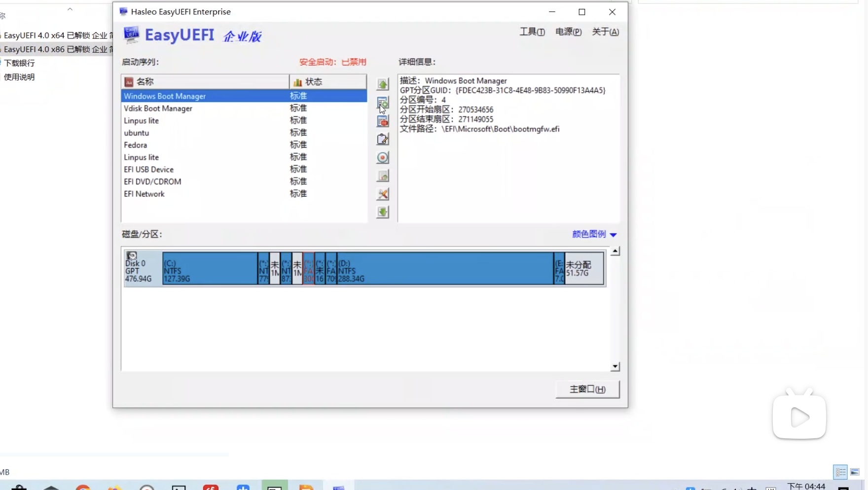Select the red-highlighted FAT EFI partition

click(309, 269)
